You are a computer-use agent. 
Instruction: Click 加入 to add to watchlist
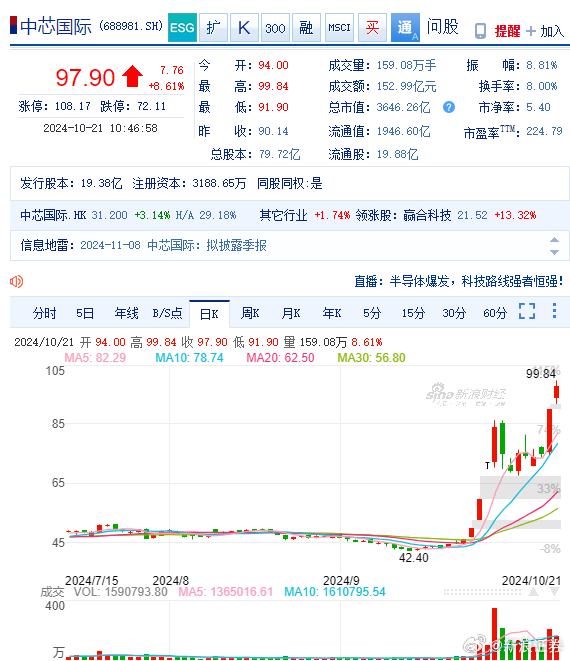click(552, 31)
